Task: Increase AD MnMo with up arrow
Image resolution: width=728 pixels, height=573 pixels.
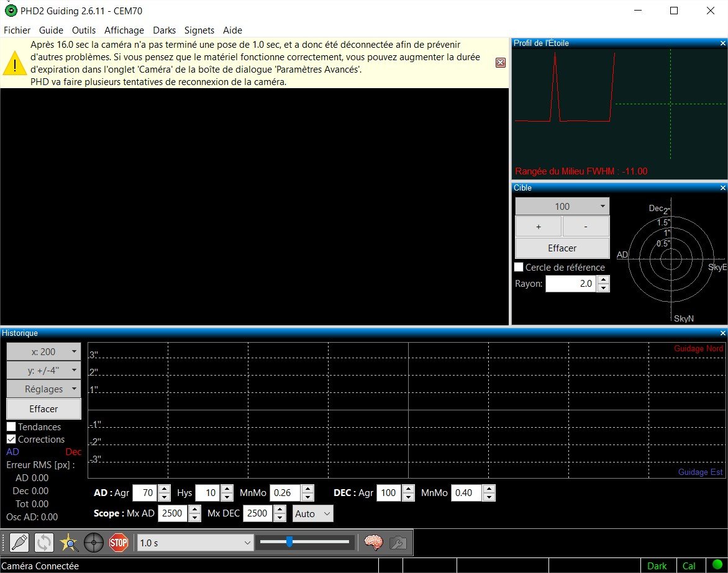Action: pyautogui.click(x=307, y=489)
